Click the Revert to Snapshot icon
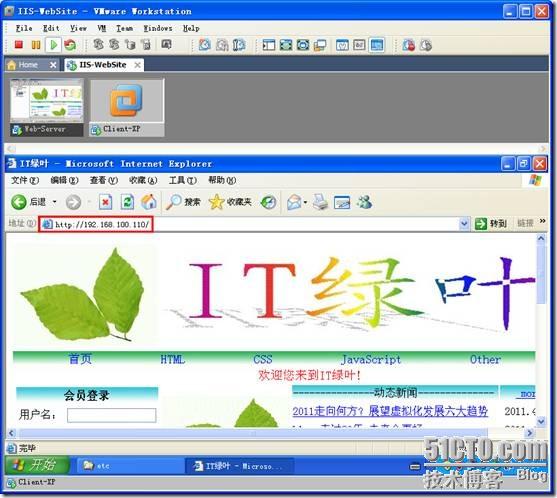The image size is (557, 498). [222, 45]
